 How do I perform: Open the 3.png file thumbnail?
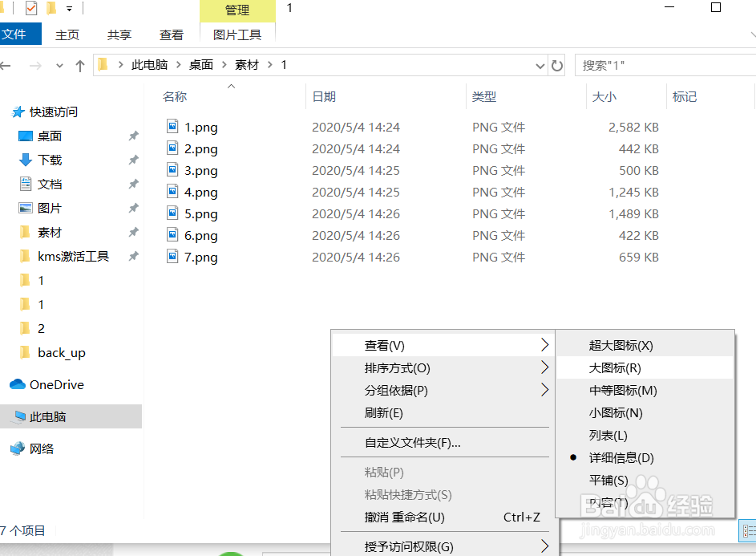tap(172, 170)
